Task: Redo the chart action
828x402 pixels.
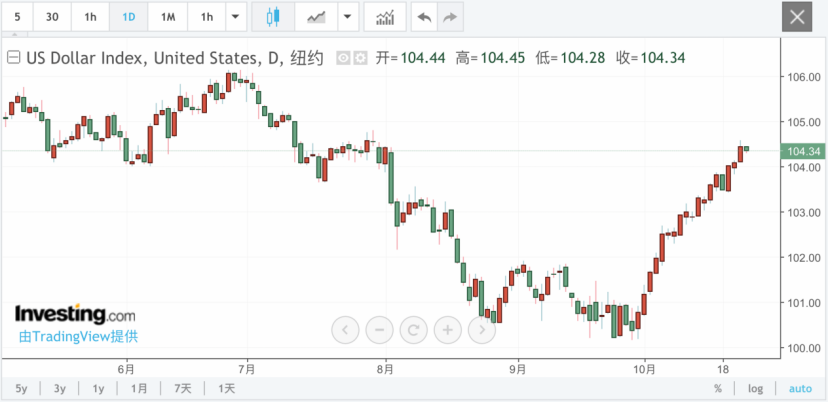Action: (449, 17)
